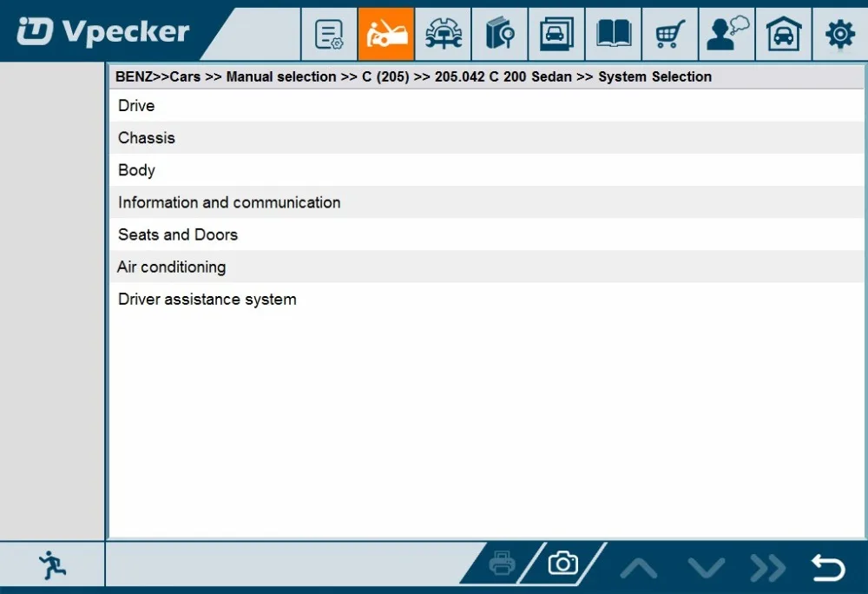Select the Body system
This screenshot has height=594, width=868.
tap(487, 170)
